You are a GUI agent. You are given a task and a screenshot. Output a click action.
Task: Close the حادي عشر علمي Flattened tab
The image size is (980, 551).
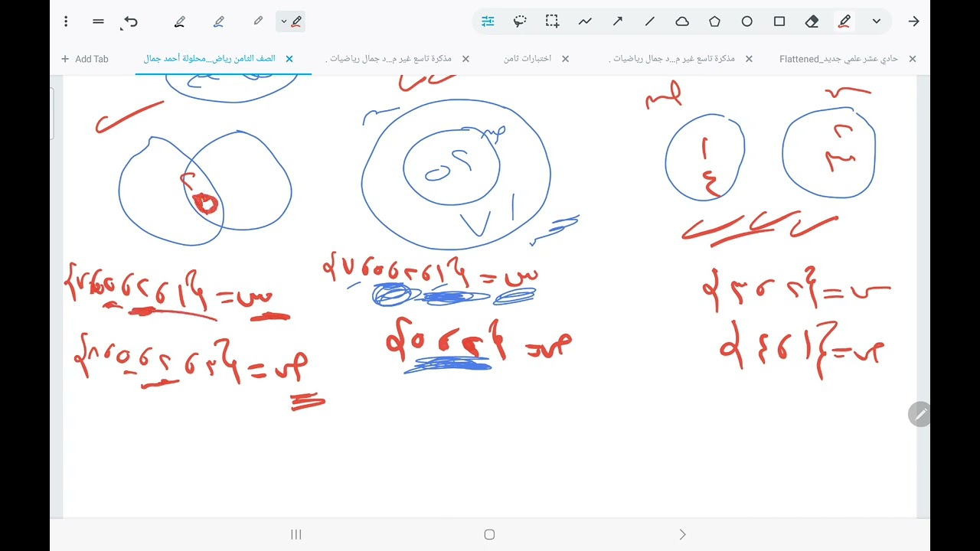pyautogui.click(x=913, y=59)
